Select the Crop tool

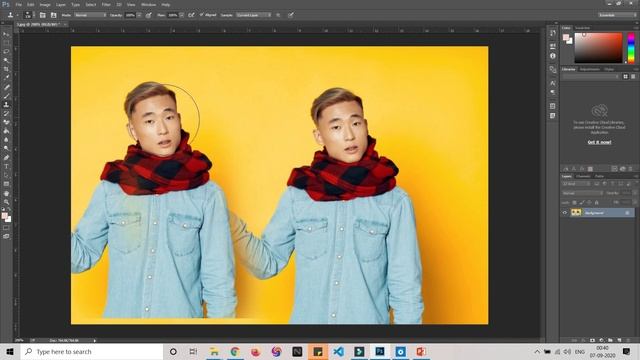(x=6, y=69)
